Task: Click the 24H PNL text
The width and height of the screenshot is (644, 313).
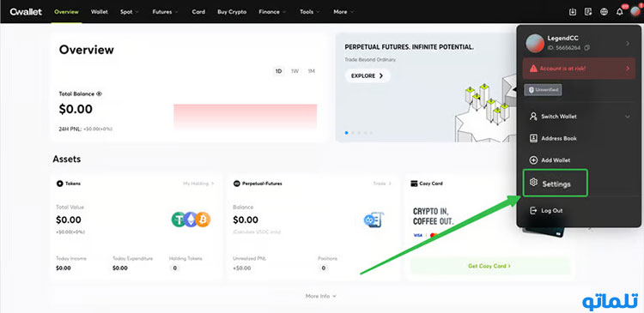Action: (85, 129)
